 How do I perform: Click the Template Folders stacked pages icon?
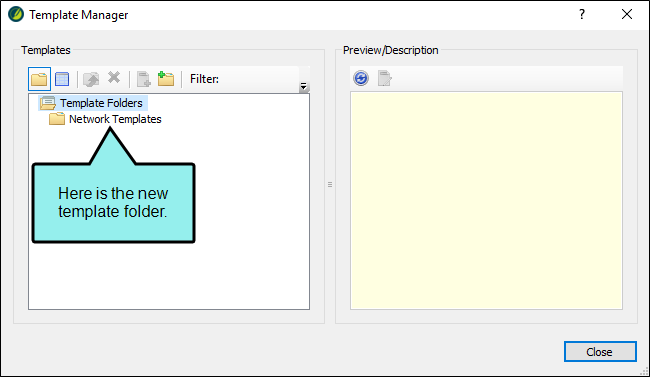(48, 103)
